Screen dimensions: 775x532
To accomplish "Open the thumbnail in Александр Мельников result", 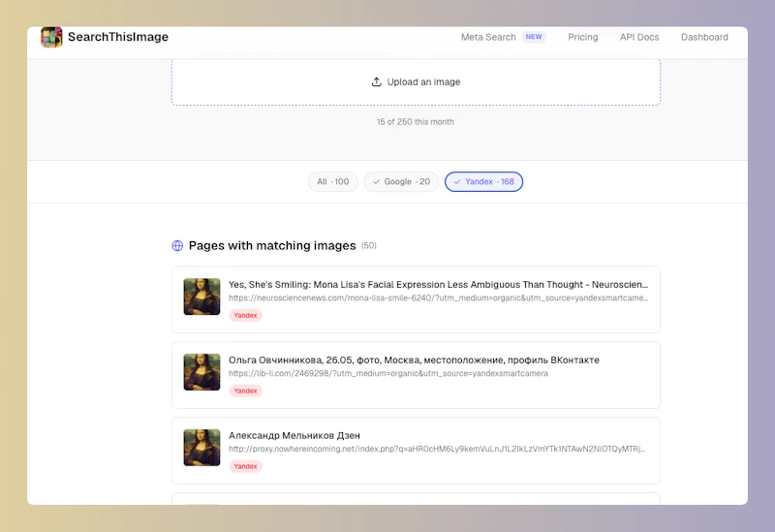I will coord(201,448).
